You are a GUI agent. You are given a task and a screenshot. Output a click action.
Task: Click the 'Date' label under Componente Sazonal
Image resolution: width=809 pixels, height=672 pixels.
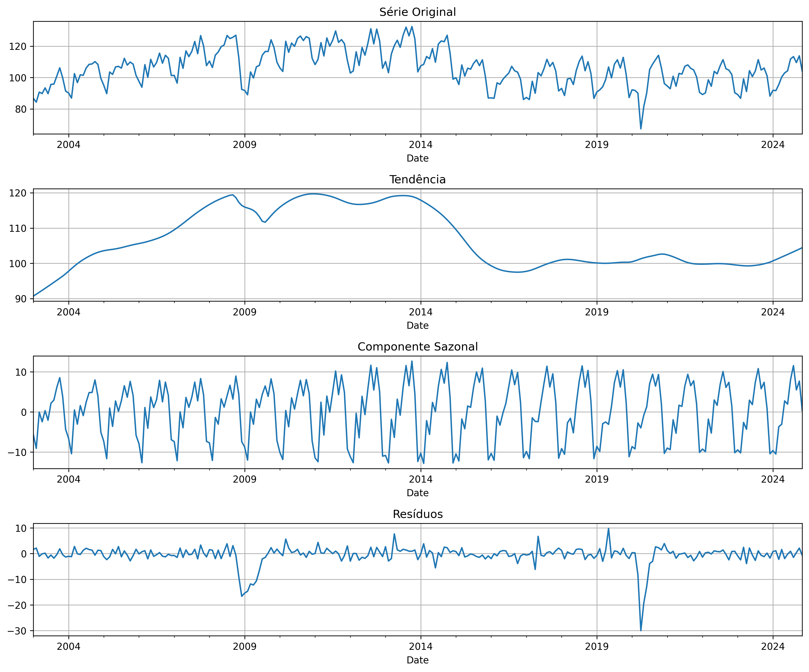(418, 493)
